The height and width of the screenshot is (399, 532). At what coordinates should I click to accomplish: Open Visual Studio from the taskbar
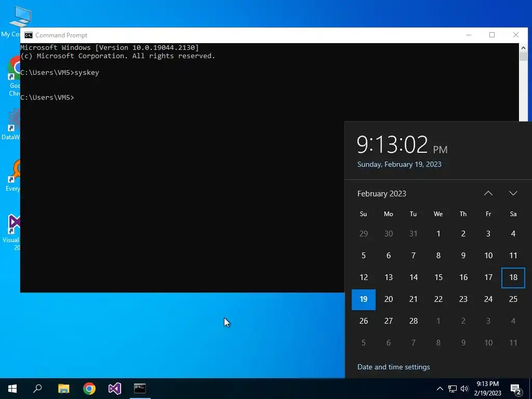[115, 389]
